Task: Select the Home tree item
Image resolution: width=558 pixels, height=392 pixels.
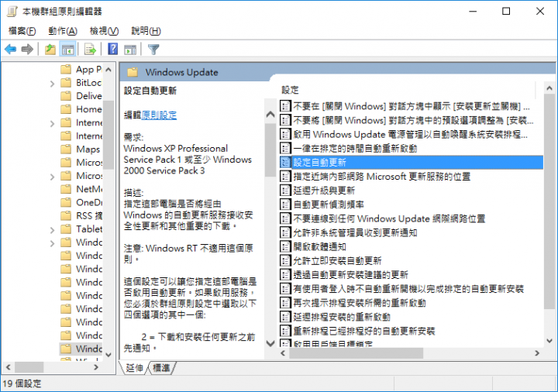Action: (89, 109)
